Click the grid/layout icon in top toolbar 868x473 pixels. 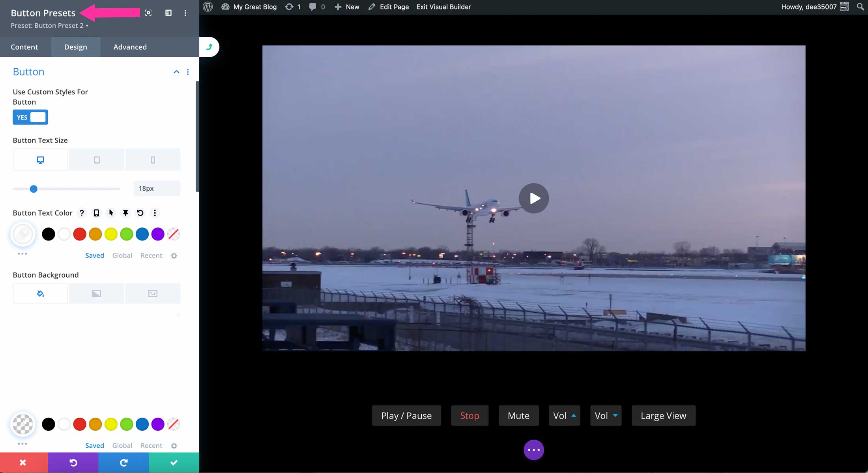click(168, 13)
